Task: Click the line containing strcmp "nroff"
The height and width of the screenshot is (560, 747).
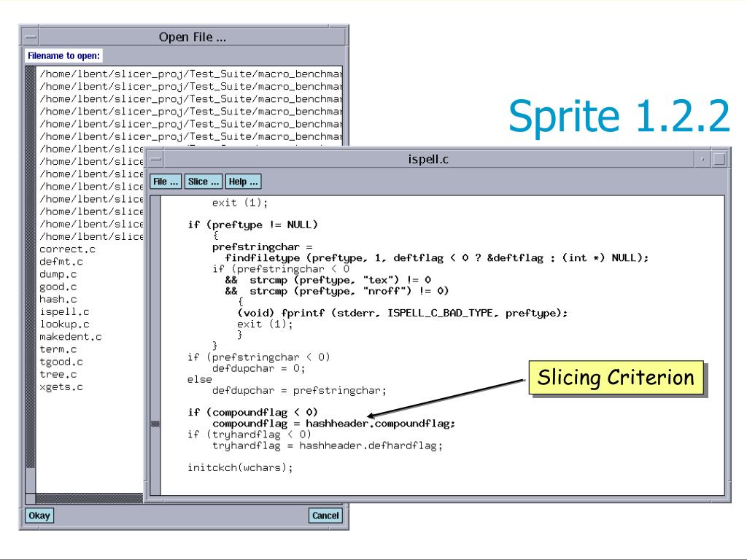Action: tap(337, 290)
